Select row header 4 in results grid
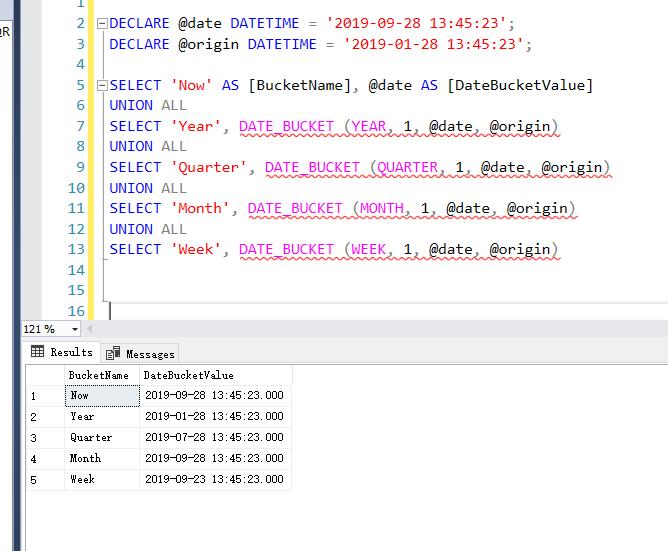 tap(45, 459)
